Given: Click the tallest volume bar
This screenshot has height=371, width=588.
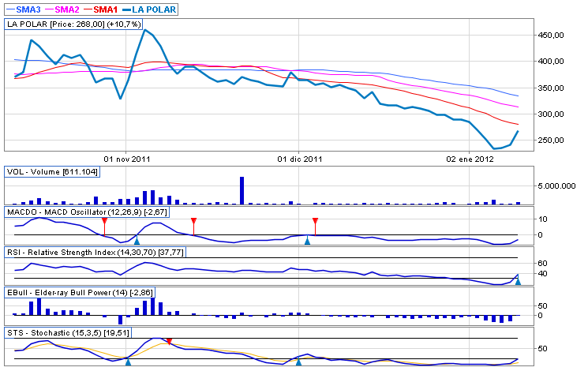Looking at the screenshot, I should click(x=242, y=190).
